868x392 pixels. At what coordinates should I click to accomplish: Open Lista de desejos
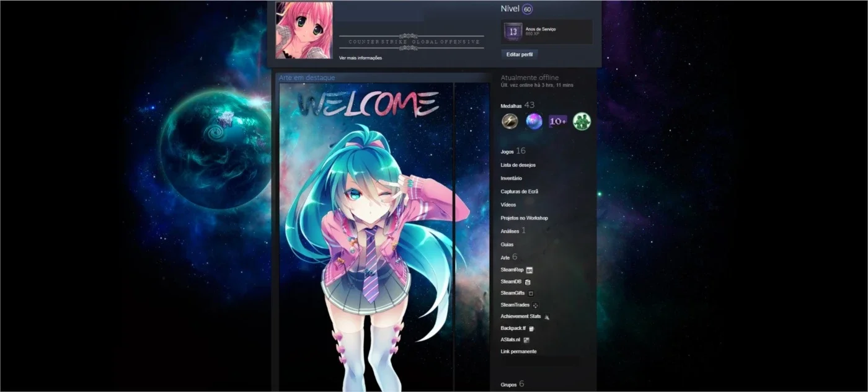[518, 165]
